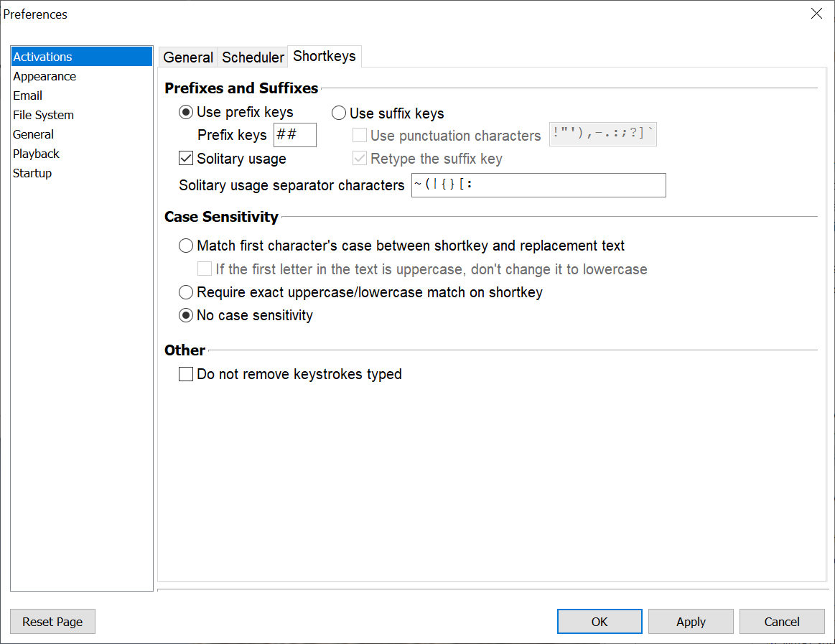Select the Use suffix keys option
The width and height of the screenshot is (835, 644).
(339, 113)
